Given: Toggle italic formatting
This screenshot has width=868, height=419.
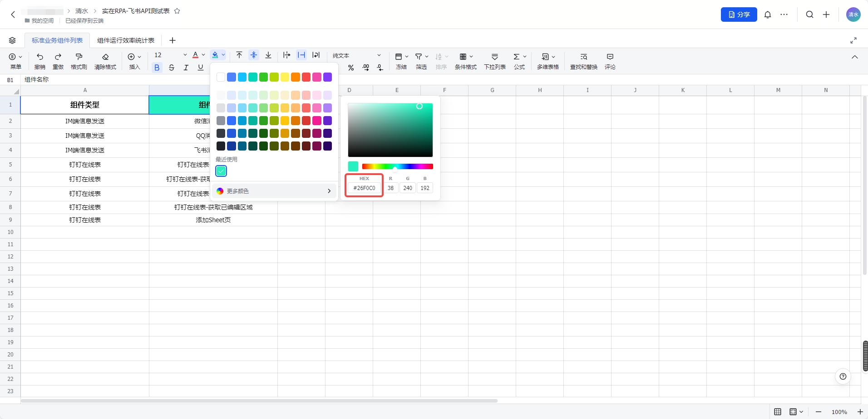Looking at the screenshot, I should point(186,68).
